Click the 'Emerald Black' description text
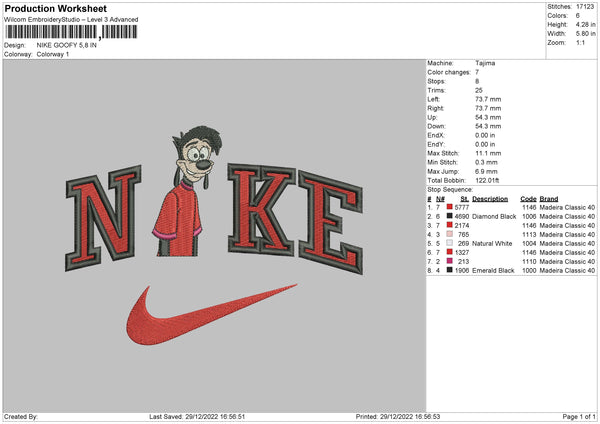This screenshot has height=424, width=600. pyautogui.click(x=493, y=271)
